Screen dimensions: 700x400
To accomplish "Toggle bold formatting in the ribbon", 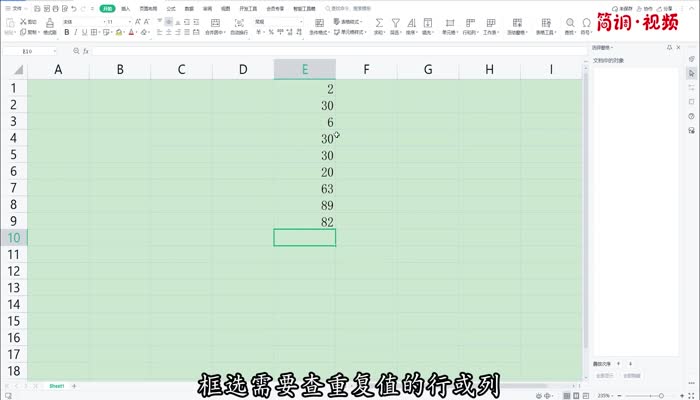I will (67, 32).
